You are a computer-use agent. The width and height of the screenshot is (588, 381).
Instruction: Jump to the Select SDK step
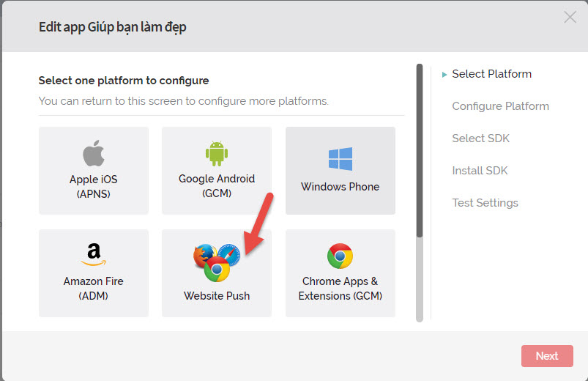480,138
